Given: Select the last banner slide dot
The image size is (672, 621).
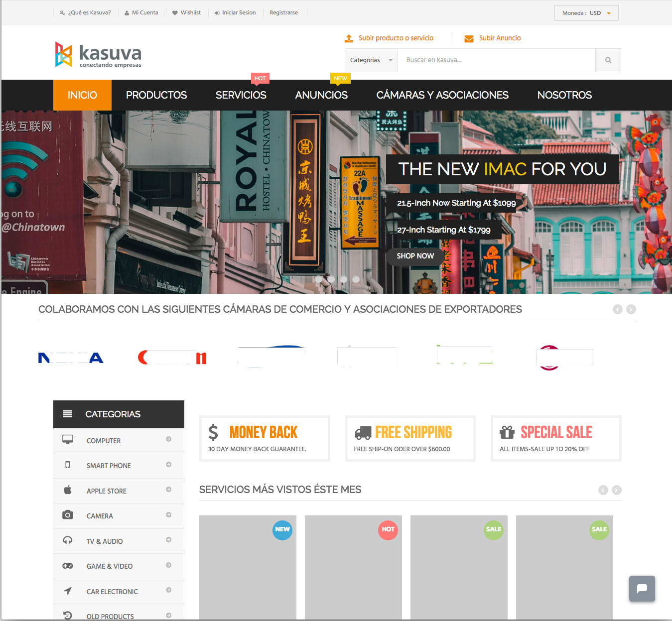Looking at the screenshot, I should click(x=356, y=279).
